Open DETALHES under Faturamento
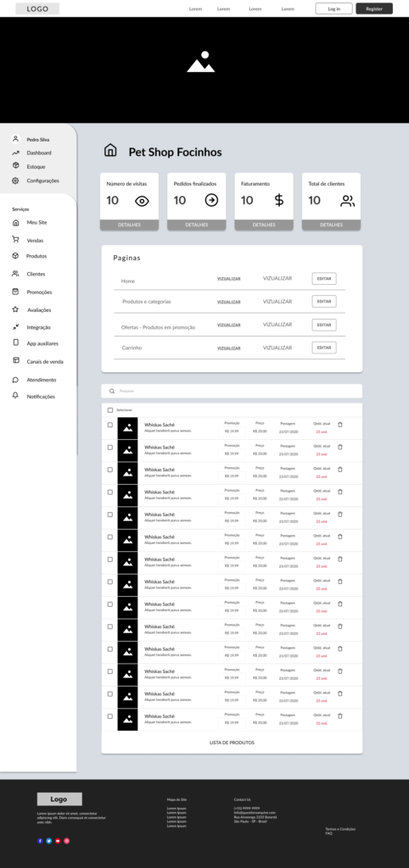The width and height of the screenshot is (409, 868). click(x=264, y=225)
